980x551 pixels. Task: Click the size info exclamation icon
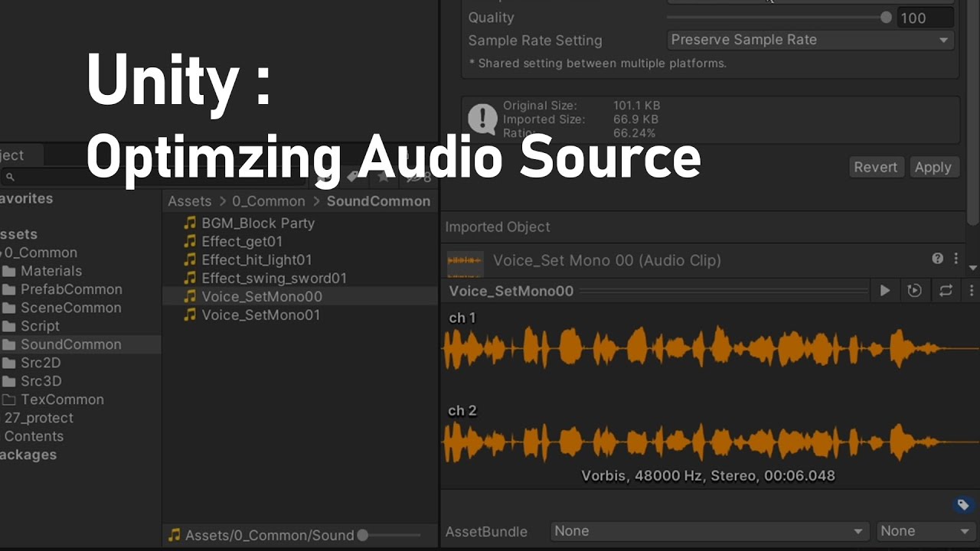[482, 119]
